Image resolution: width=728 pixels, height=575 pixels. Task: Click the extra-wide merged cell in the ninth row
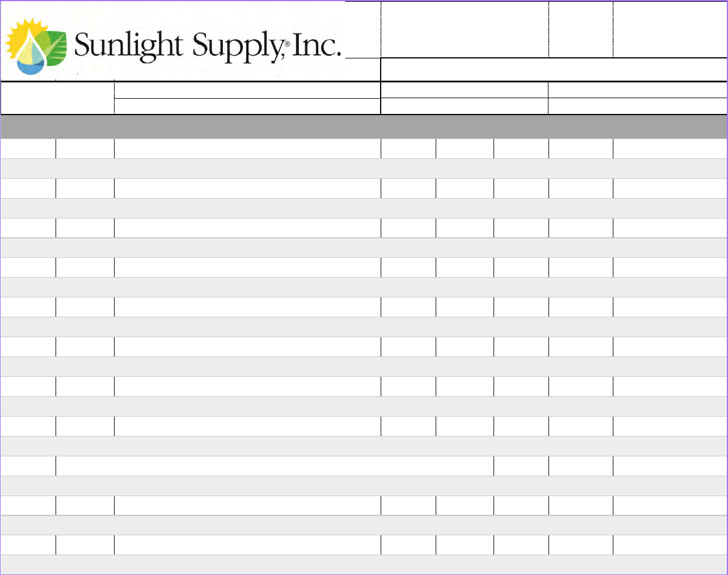click(274, 466)
